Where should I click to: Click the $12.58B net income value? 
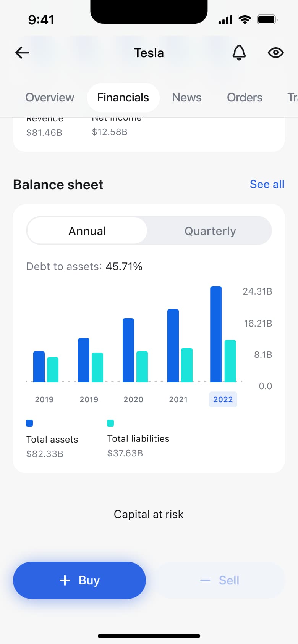110,132
